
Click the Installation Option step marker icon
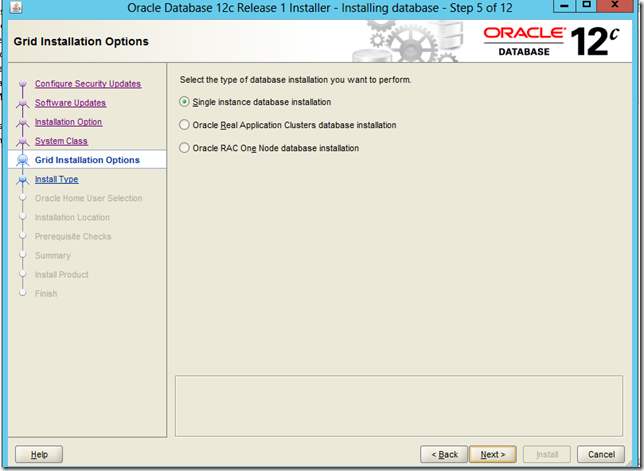pyautogui.click(x=23, y=122)
